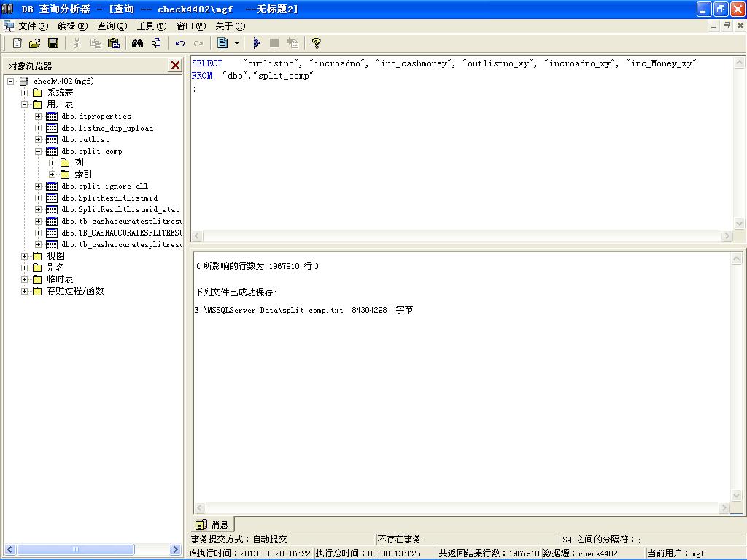Switch to the 消息 tab

click(x=212, y=524)
